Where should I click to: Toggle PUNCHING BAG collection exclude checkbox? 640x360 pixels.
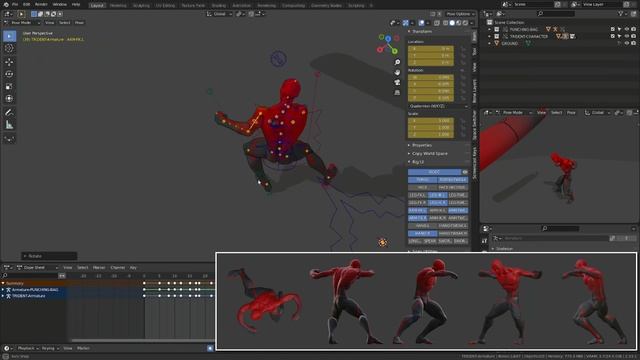(612, 29)
